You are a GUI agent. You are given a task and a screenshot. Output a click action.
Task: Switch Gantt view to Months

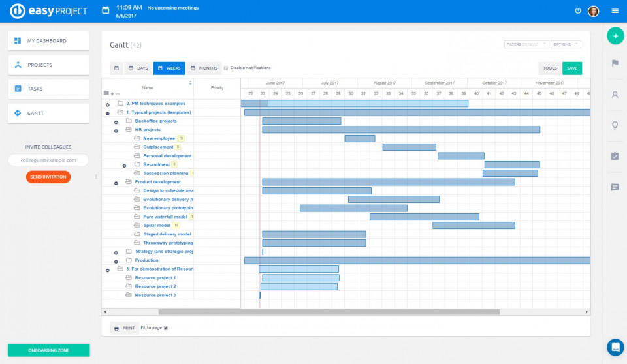[204, 68]
